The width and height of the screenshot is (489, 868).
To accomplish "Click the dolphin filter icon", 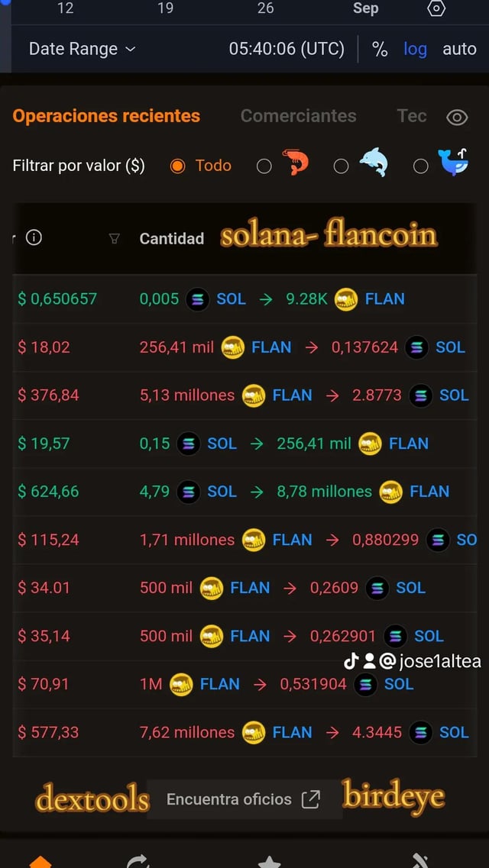I will (373, 163).
